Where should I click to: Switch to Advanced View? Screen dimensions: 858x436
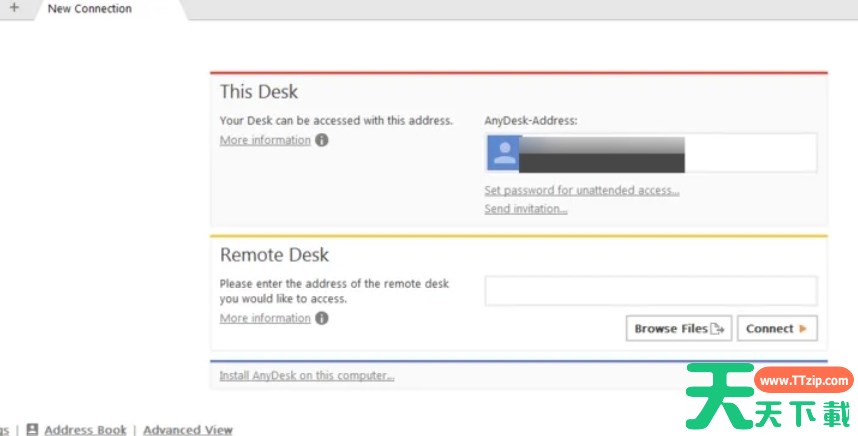point(187,430)
